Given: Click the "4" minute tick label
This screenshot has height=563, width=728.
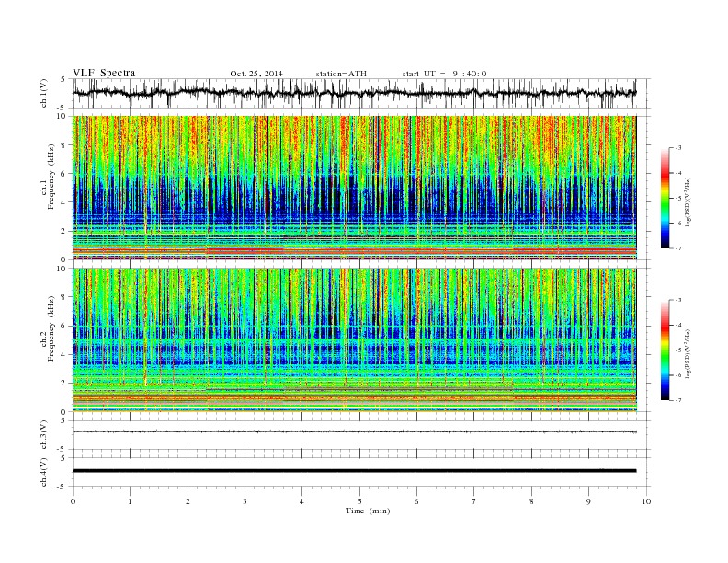Looking at the screenshot, I should [301, 501].
